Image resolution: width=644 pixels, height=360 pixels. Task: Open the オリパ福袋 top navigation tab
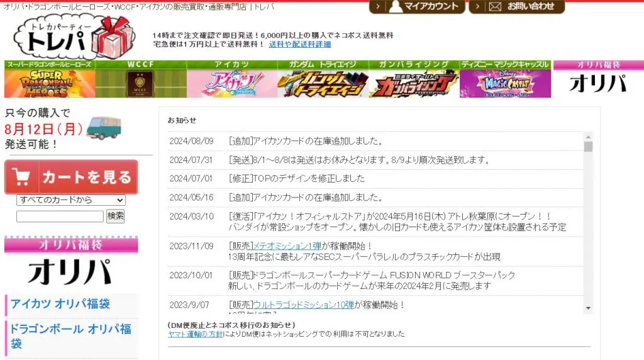(599, 79)
